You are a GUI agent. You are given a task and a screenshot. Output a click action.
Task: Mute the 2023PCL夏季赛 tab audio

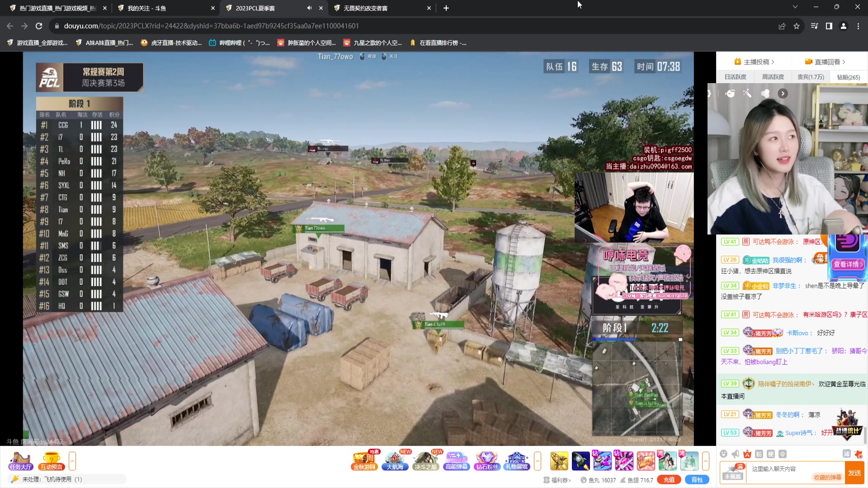point(309,8)
